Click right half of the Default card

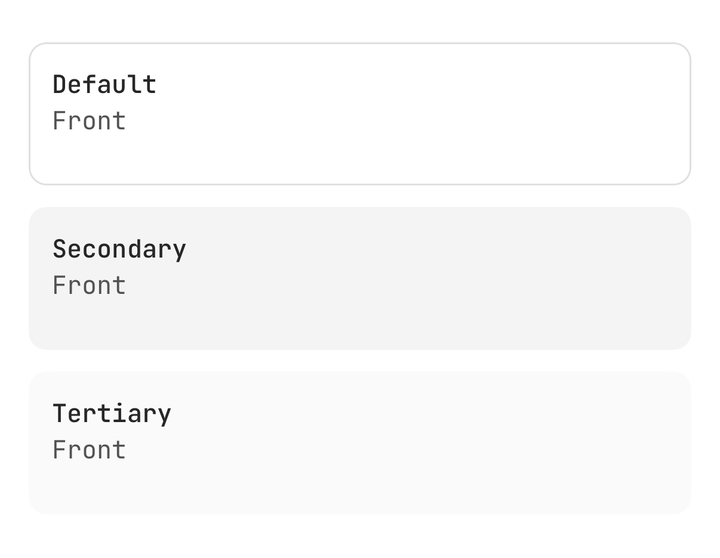(x=525, y=114)
